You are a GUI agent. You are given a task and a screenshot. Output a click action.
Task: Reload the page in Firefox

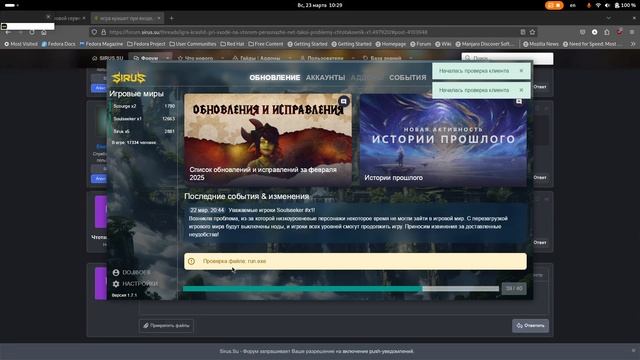(32, 32)
